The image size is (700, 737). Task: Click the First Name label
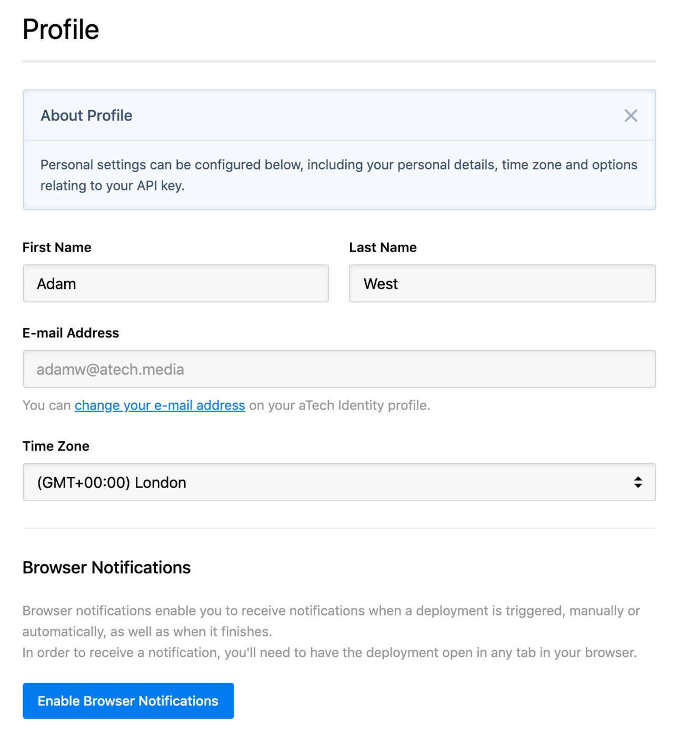click(57, 247)
